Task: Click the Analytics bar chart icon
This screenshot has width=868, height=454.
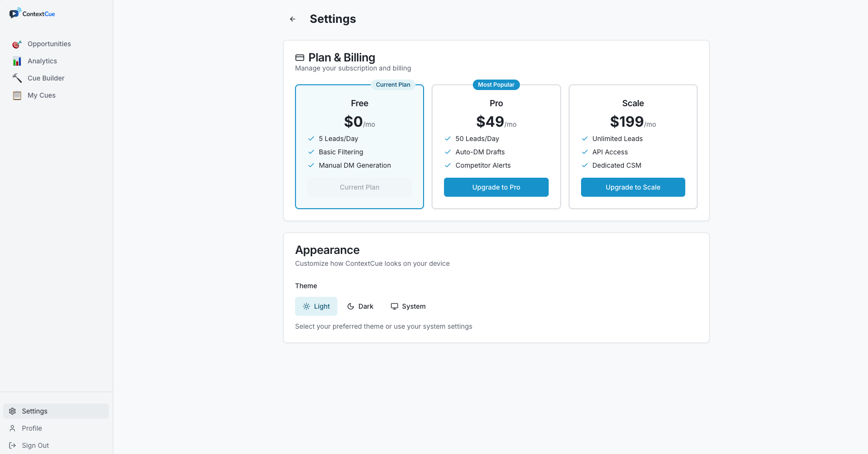Action: (17, 61)
